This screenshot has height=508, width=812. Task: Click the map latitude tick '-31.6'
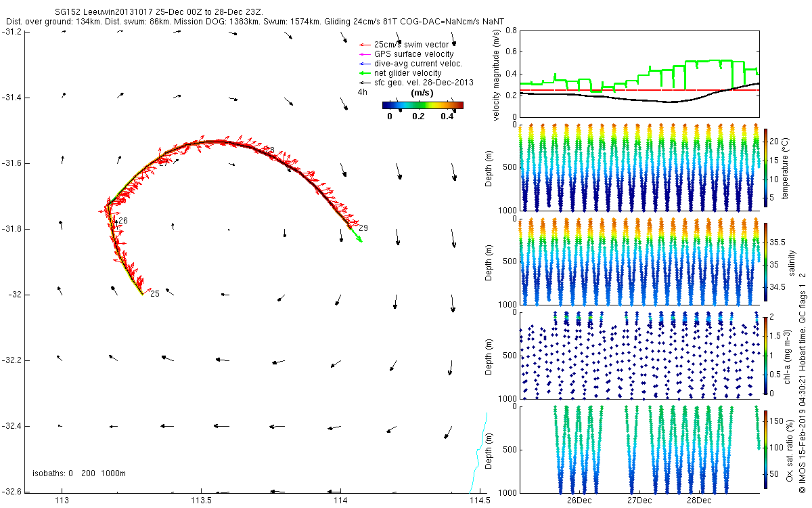[x=12, y=163]
